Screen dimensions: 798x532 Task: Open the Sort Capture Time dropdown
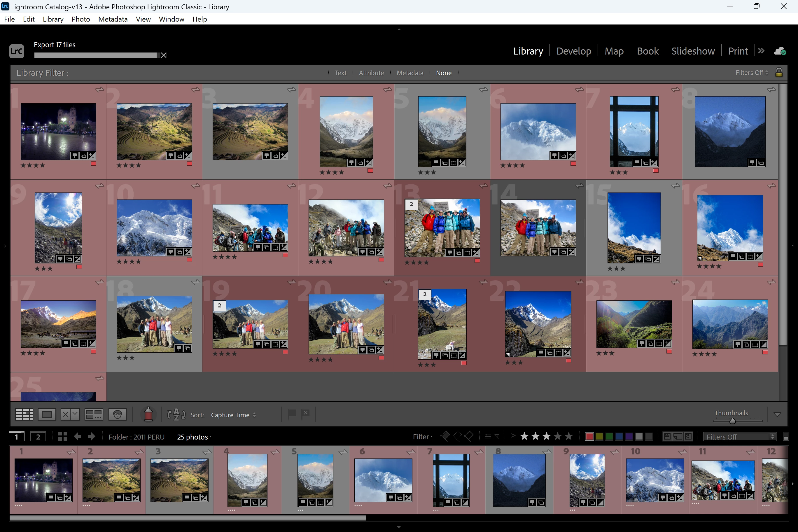point(233,415)
